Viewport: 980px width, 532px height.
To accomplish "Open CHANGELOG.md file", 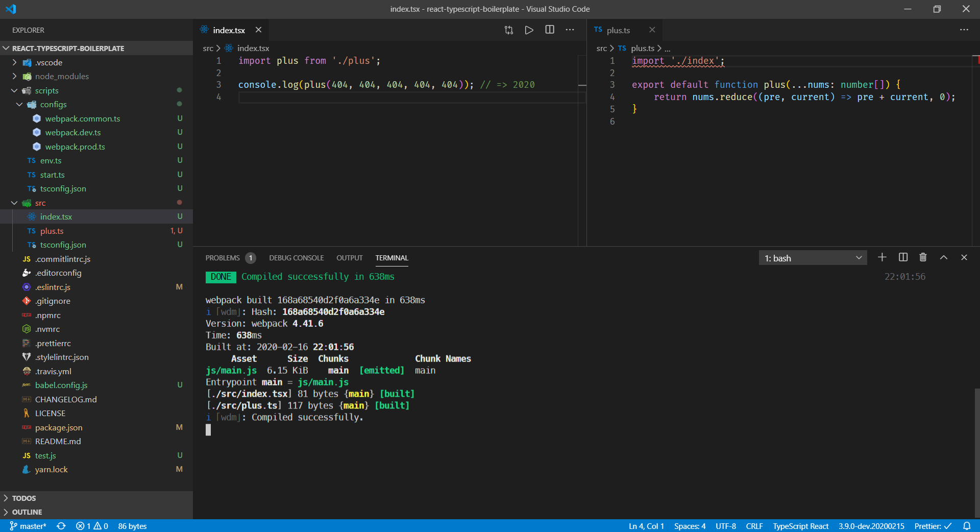I will 96,399.
